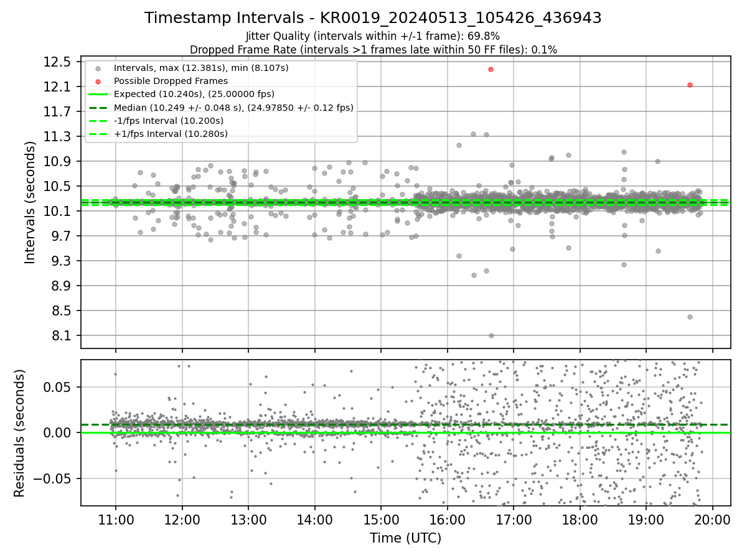The width and height of the screenshot is (747, 560).
Task: Click the red dropped-frame point near 19:40
Action: 690,85
